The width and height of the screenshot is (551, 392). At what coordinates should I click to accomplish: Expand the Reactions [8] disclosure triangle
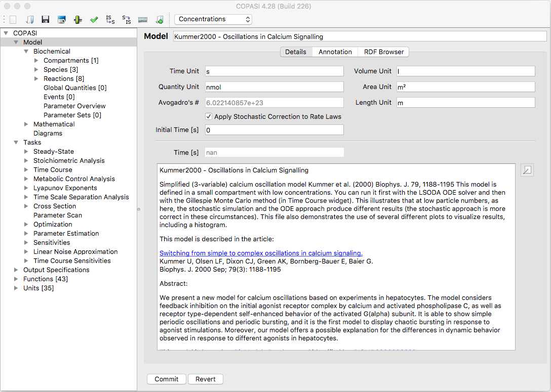(36, 78)
